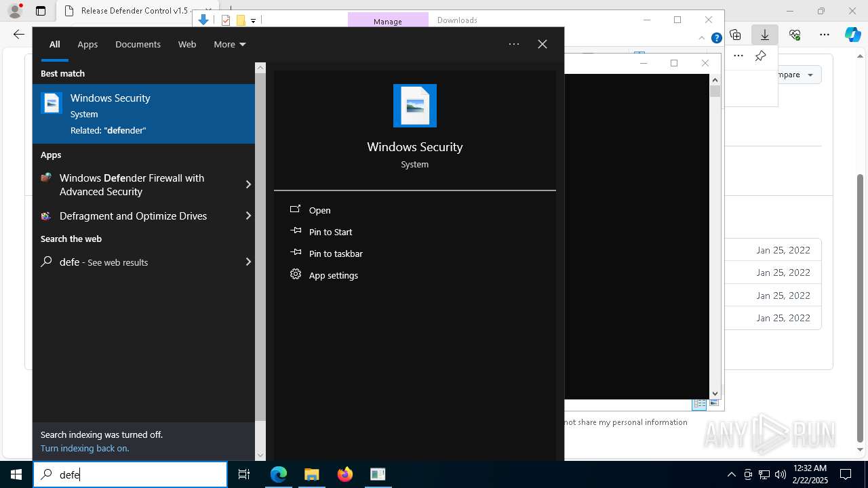Click the taskbar search box containing 'defe'
Image resolution: width=868 pixels, height=488 pixels.
tap(130, 474)
